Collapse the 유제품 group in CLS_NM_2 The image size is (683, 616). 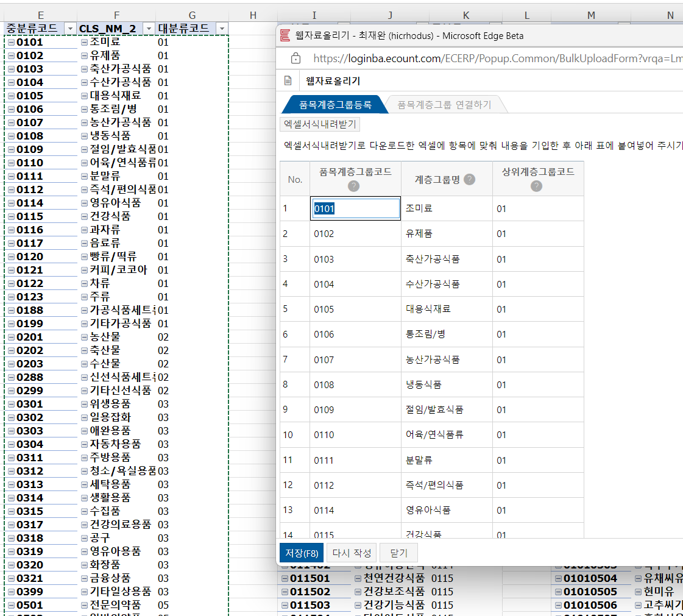click(85, 56)
